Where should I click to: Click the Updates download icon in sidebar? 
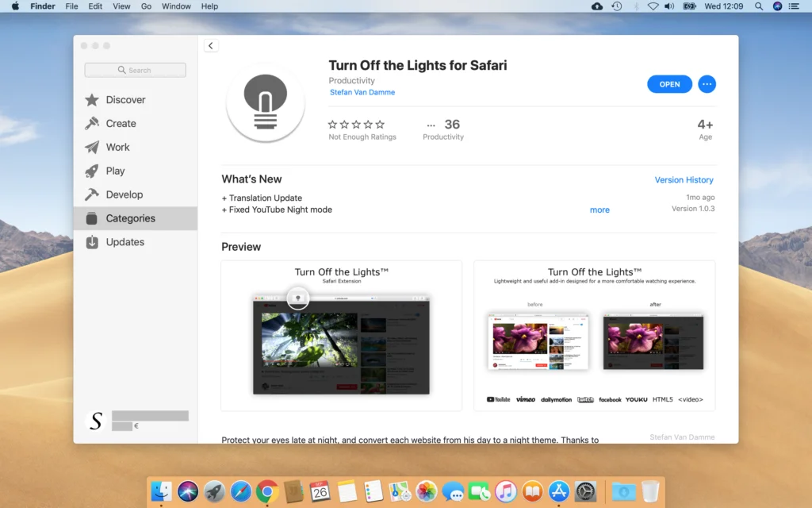tap(92, 242)
